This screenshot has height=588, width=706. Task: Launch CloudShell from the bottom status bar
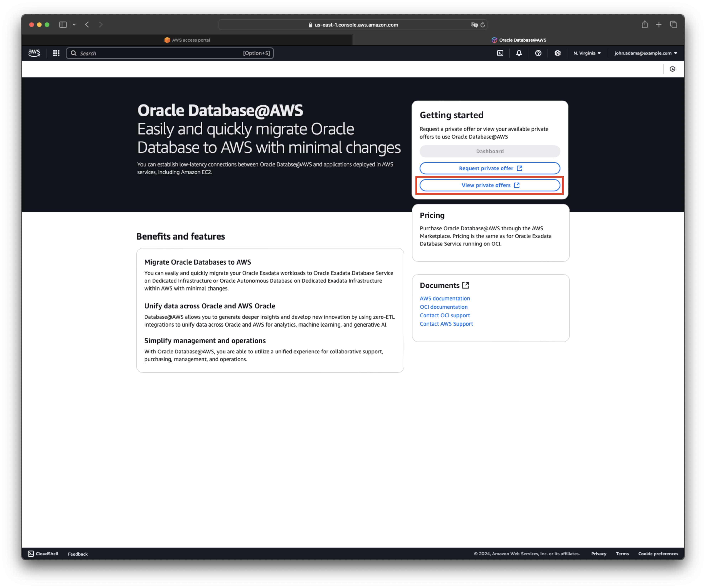click(43, 554)
